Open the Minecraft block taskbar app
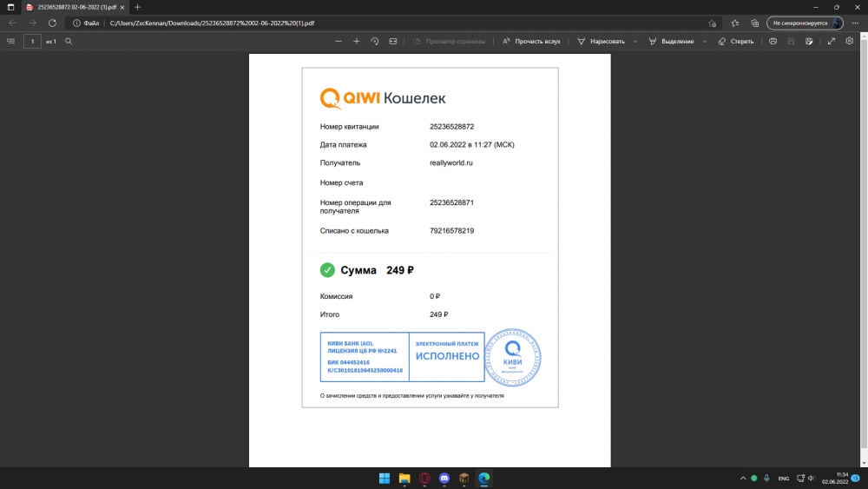The image size is (868, 489). click(464, 479)
